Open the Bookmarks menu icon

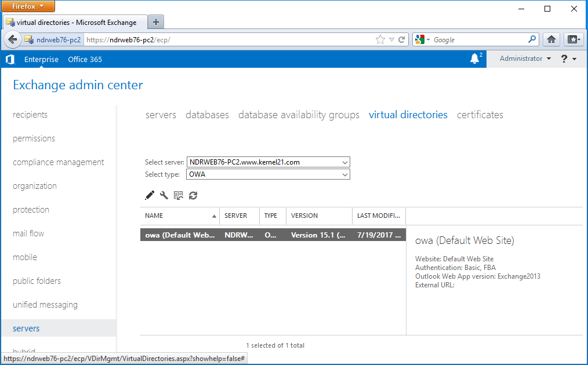coord(574,39)
